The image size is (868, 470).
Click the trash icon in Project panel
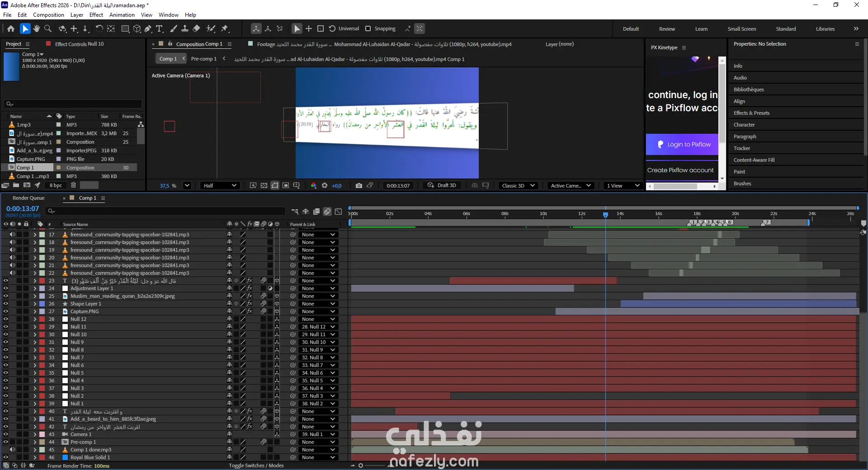[x=73, y=185]
